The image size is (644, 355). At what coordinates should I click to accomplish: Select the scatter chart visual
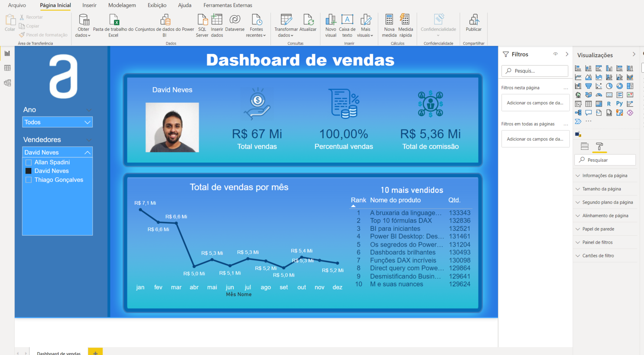[599, 86]
